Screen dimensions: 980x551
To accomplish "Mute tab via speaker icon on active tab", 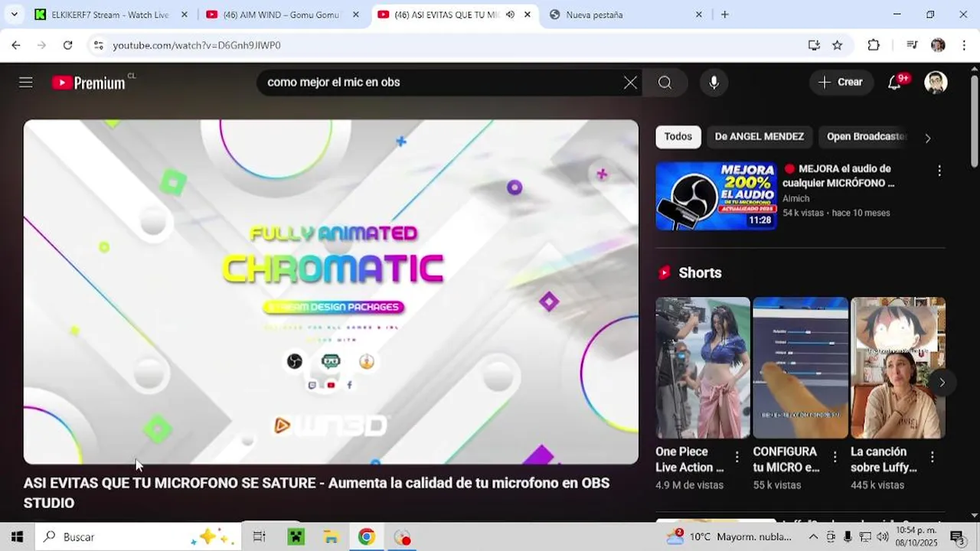I will [510, 15].
